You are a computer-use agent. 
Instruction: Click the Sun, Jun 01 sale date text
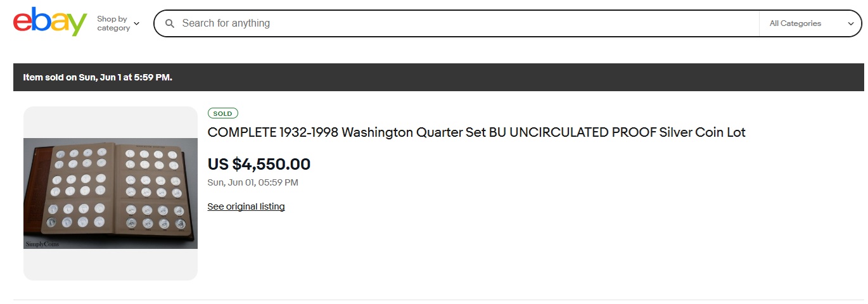click(x=253, y=182)
